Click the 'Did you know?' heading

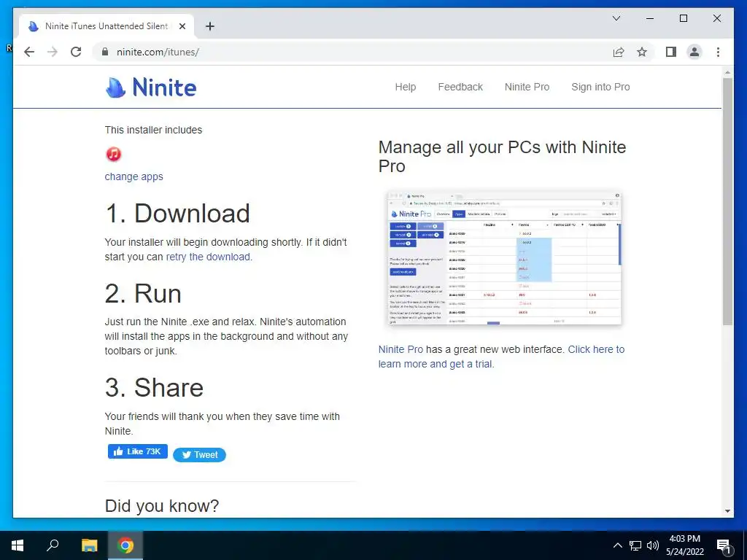tap(162, 506)
